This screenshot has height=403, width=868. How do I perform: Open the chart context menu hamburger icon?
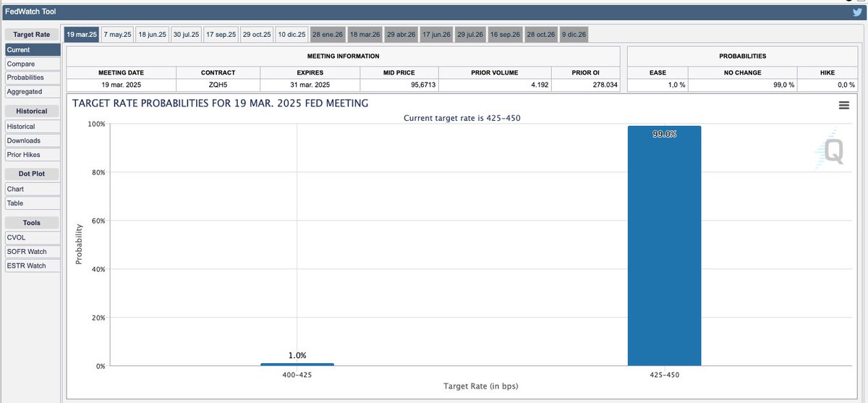pos(843,106)
